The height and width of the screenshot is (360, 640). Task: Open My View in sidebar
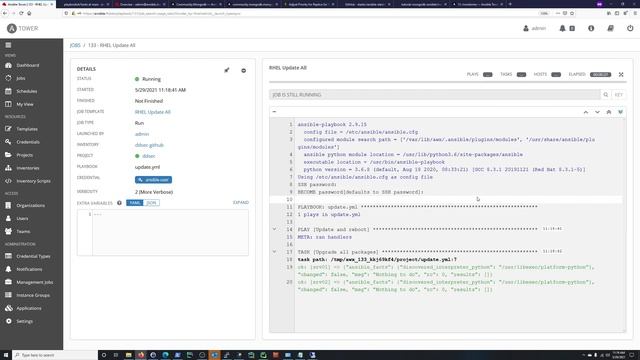tap(24, 104)
